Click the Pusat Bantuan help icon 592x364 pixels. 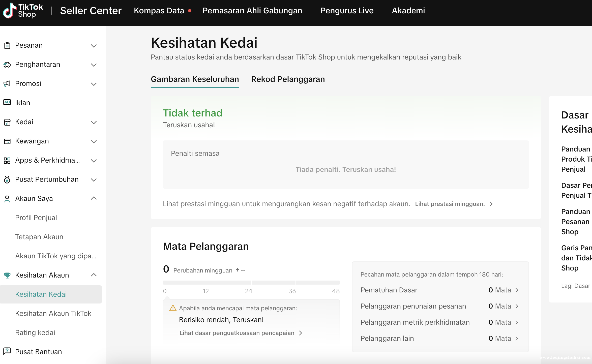click(7, 351)
